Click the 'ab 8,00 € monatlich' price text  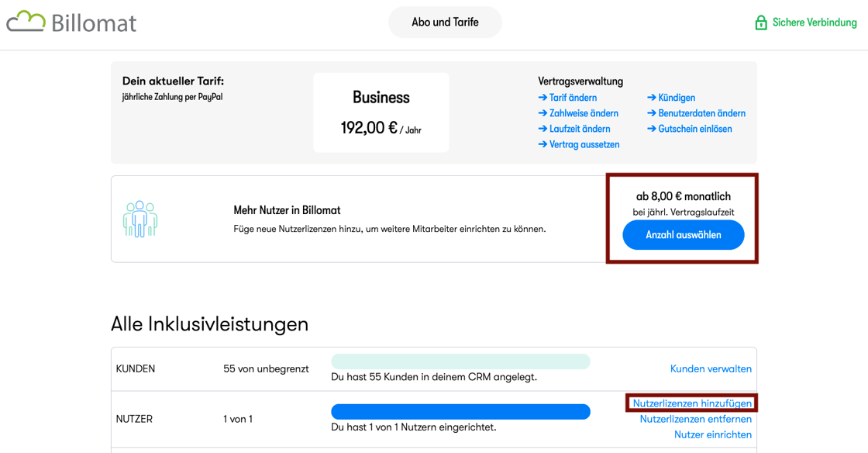(683, 196)
